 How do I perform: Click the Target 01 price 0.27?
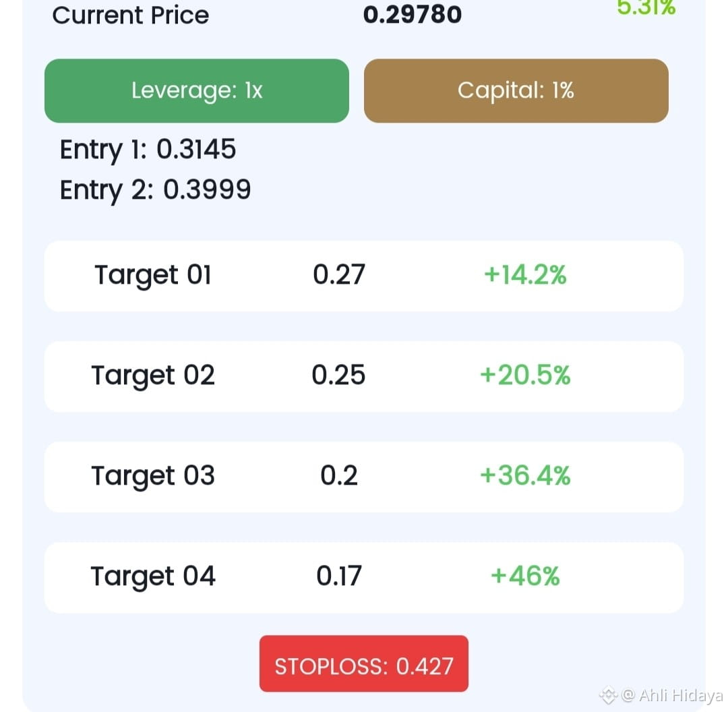339,274
